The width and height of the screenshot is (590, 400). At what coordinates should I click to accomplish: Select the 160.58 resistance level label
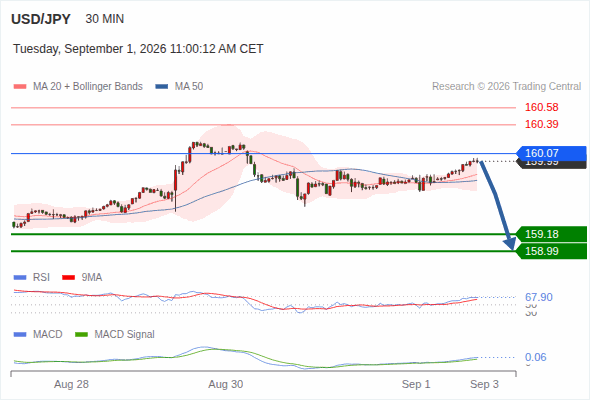point(541,108)
